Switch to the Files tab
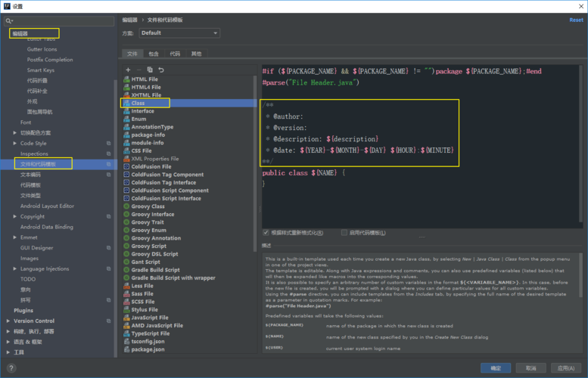 (x=132, y=54)
